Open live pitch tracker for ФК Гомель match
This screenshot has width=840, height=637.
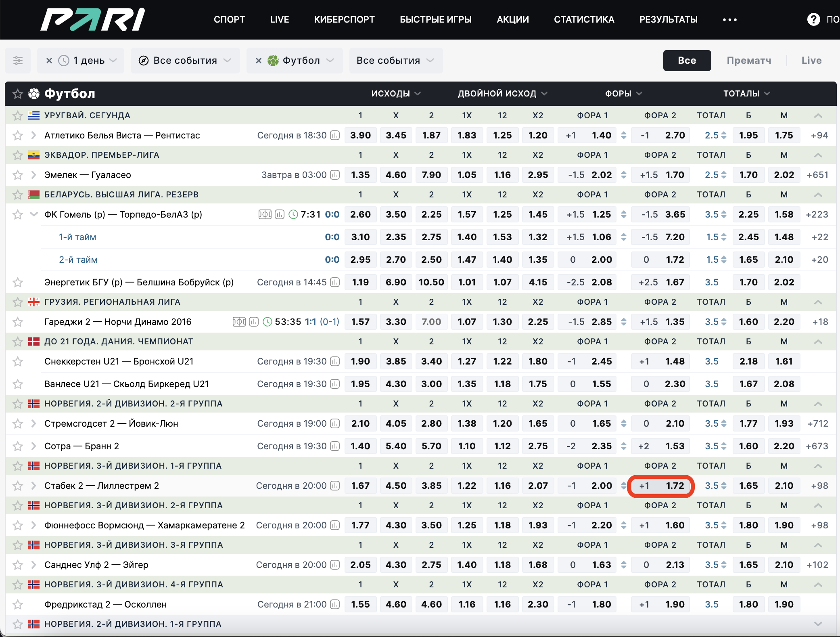265,214
